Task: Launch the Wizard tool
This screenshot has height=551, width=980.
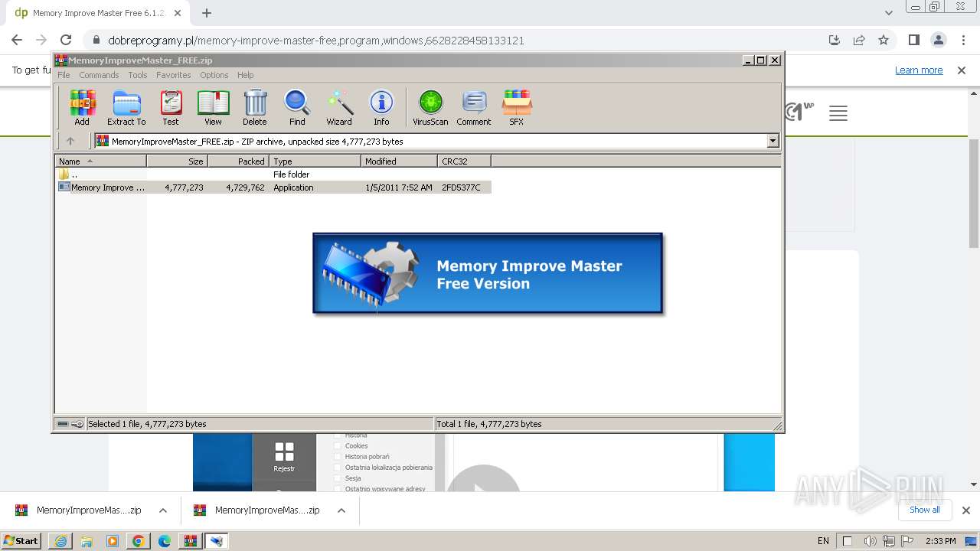Action: (339, 108)
